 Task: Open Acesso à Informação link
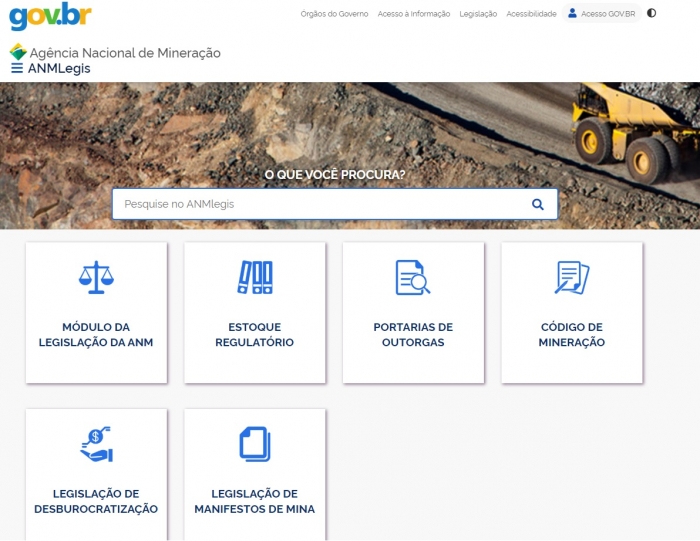point(414,14)
